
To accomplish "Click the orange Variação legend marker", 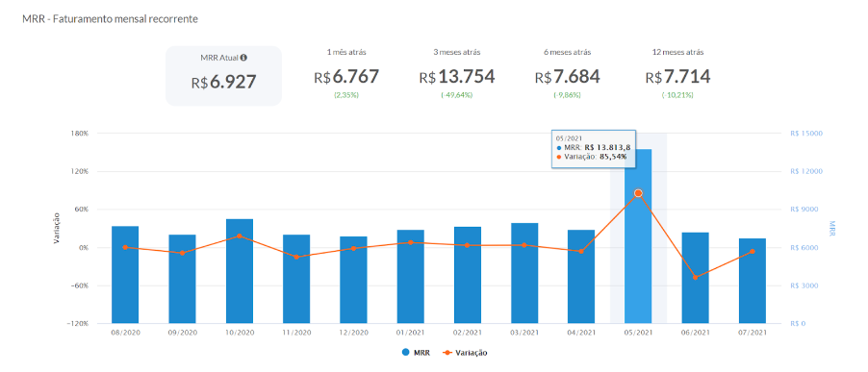I will [x=447, y=352].
